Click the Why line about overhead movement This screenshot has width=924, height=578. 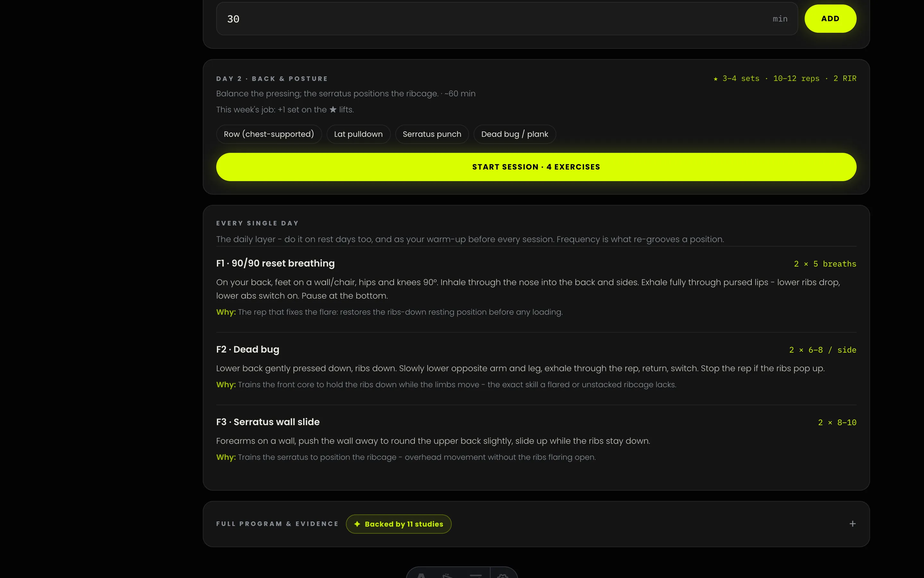pos(406,457)
